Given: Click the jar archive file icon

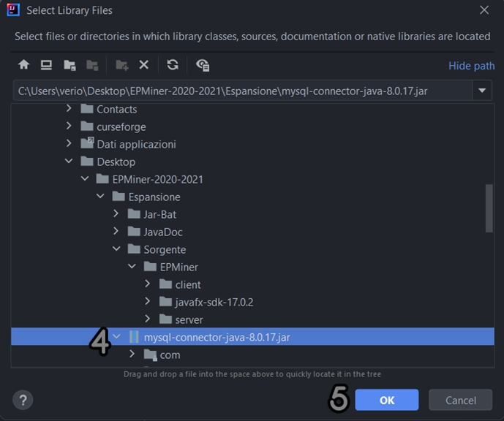Looking at the screenshot, I should click(134, 337).
